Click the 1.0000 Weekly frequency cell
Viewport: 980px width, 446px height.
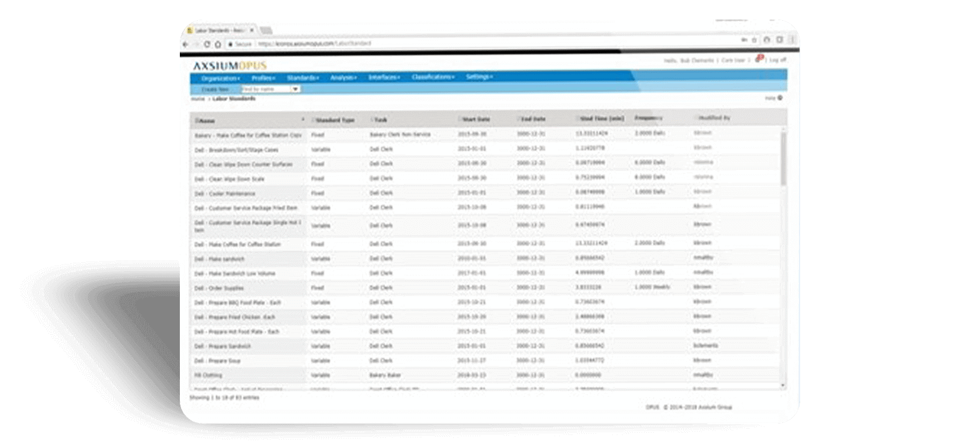click(652, 287)
